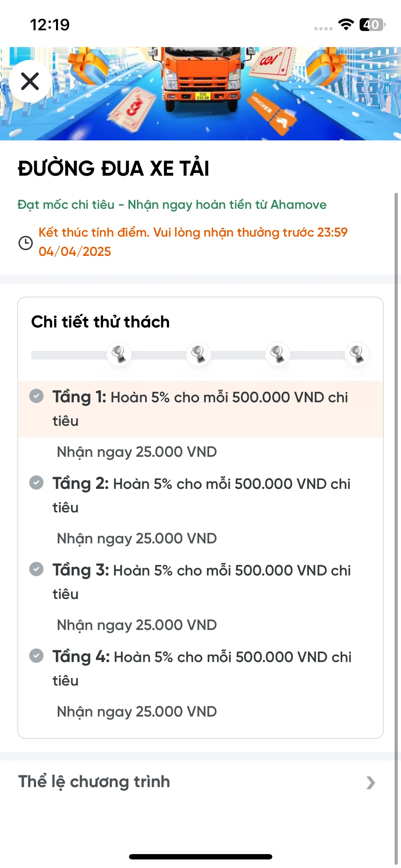Open the Thể lệ chương trình row

[200, 782]
